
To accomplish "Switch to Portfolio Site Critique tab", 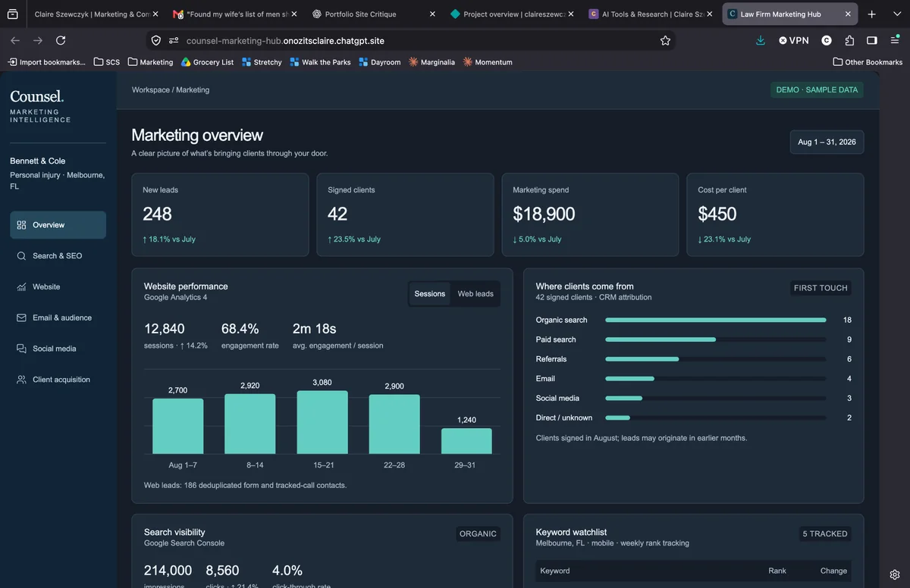I will pos(373,14).
